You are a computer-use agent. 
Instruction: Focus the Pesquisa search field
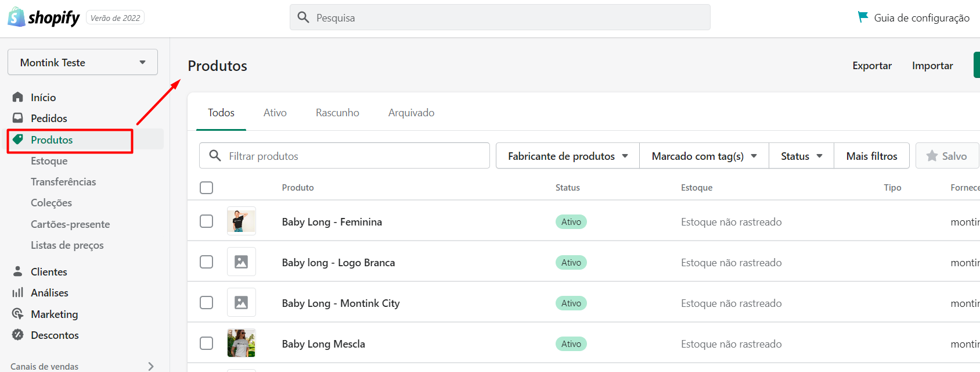[500, 17]
